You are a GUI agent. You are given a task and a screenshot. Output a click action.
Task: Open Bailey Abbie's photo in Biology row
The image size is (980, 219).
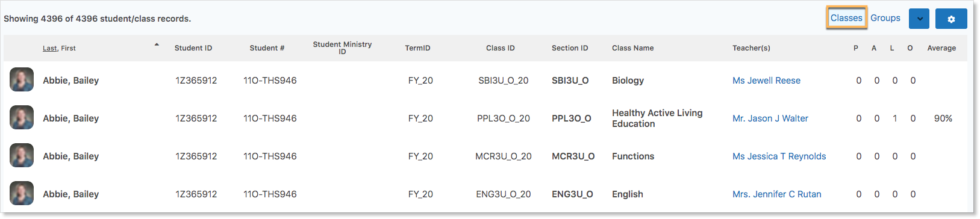tap(22, 79)
